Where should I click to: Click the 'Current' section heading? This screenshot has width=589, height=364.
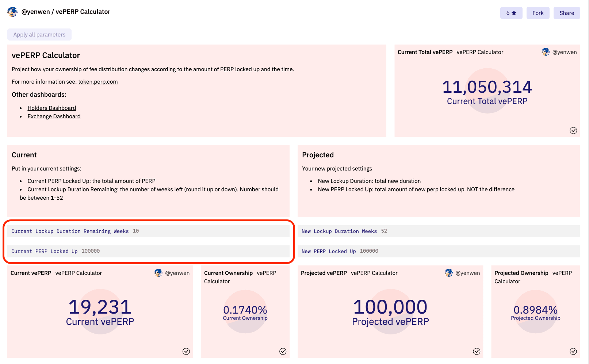click(24, 155)
